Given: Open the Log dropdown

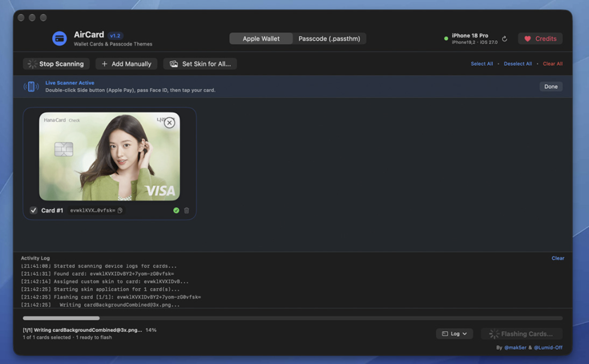Looking at the screenshot, I should click(454, 333).
